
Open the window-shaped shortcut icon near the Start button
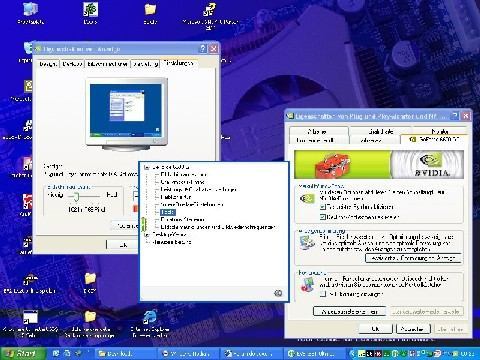[30, 317]
